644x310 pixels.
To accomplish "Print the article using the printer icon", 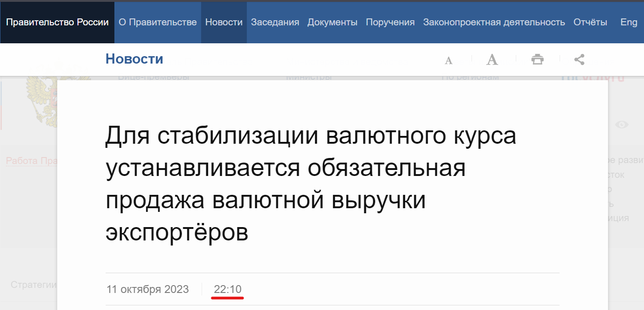I will click(x=537, y=59).
